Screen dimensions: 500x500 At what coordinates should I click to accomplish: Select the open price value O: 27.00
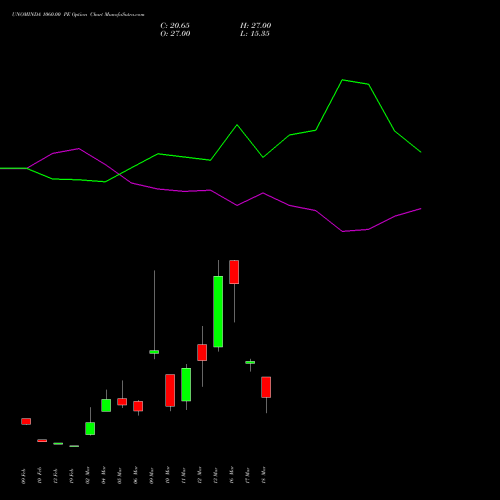175,34
